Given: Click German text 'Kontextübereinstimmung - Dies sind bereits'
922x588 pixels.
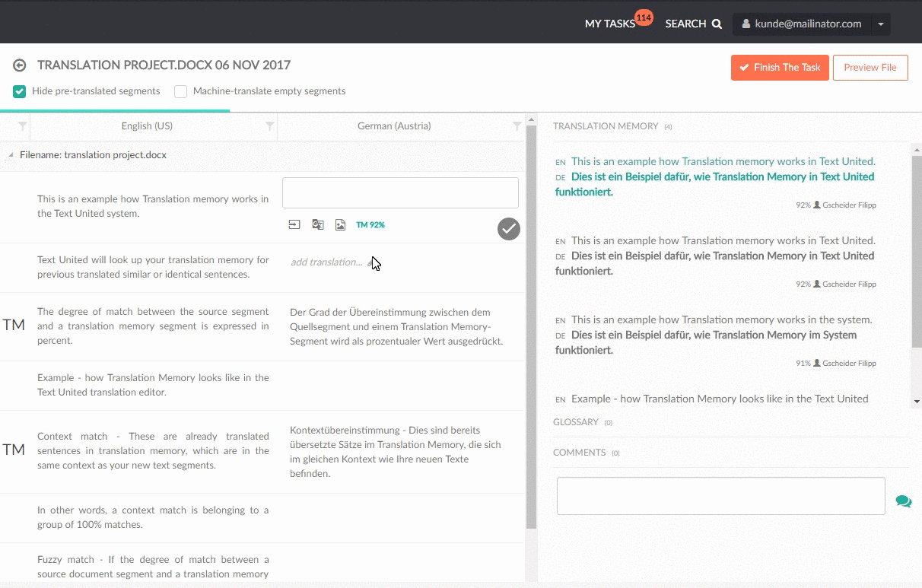Looking at the screenshot, I should (x=396, y=452).
